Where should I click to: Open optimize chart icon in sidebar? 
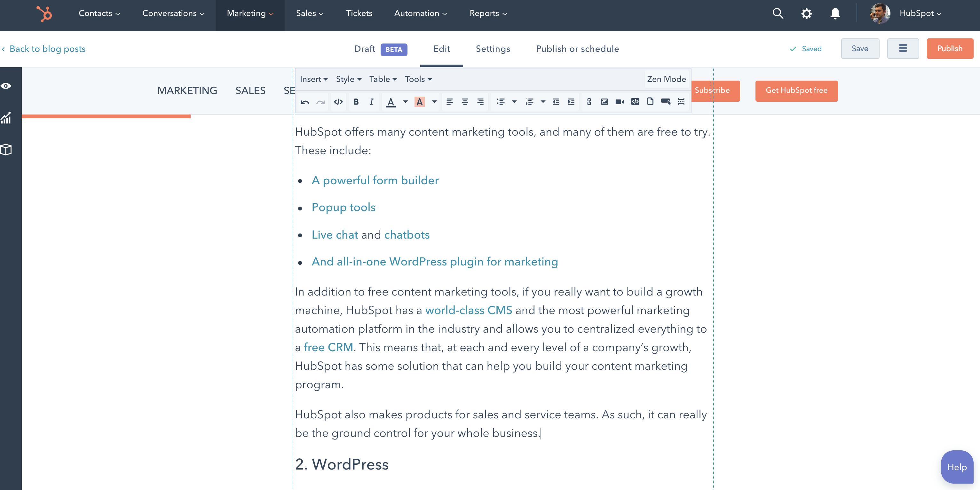(6, 118)
